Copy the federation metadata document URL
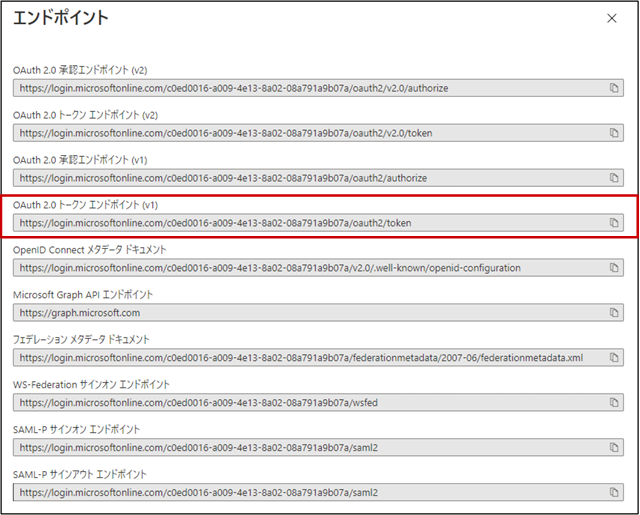This screenshot has height=515, width=640. click(614, 357)
